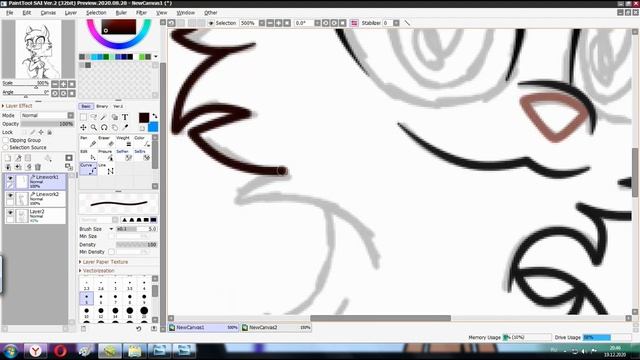Image resolution: width=640 pixels, height=360 pixels.
Task: Select the Text tool
Action: click(125, 118)
